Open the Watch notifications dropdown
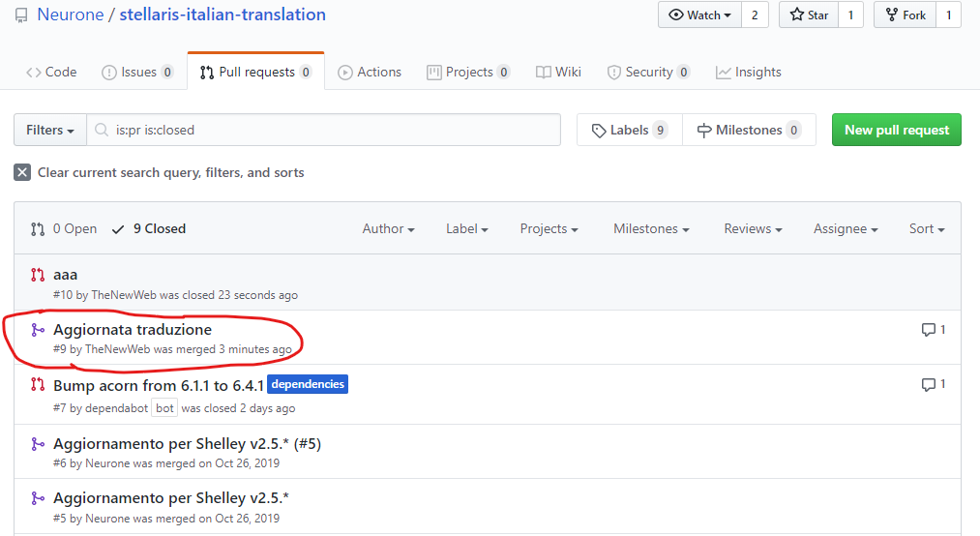This screenshot has height=536, width=980. coord(700,15)
